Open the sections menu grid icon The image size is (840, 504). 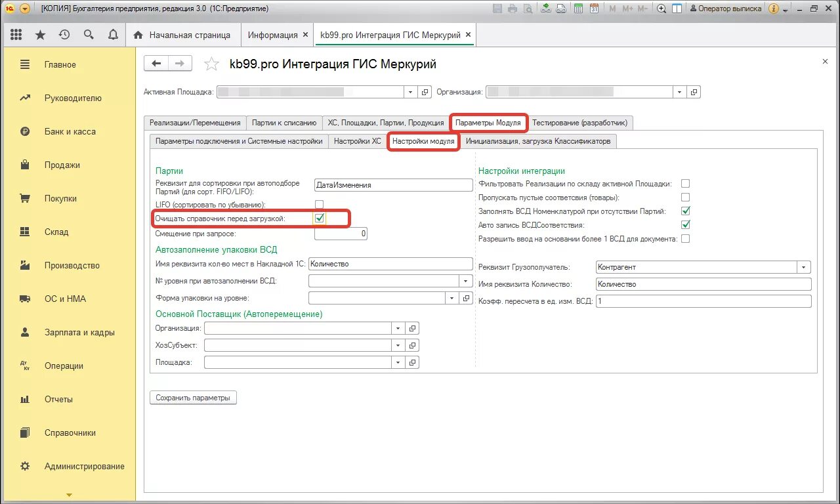16,35
